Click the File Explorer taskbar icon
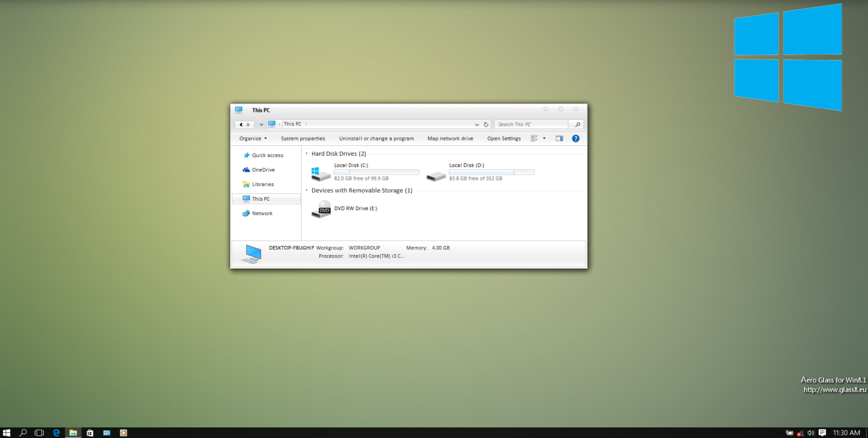 point(73,433)
